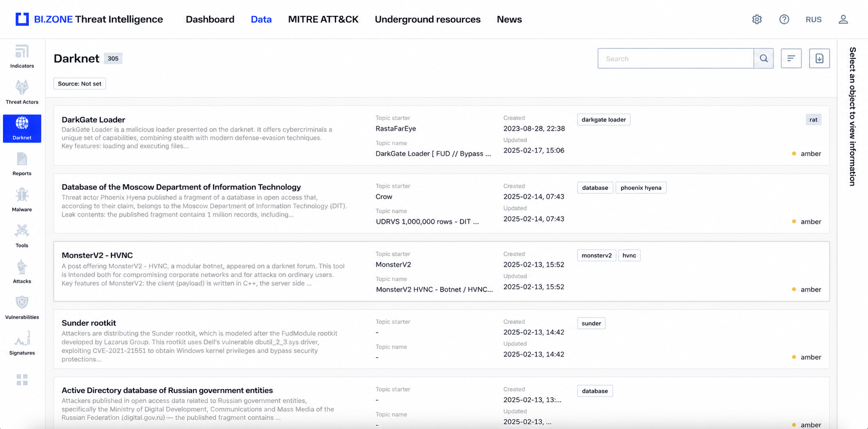Click the hvnc tag
This screenshot has width=868, height=429.
pos(629,256)
